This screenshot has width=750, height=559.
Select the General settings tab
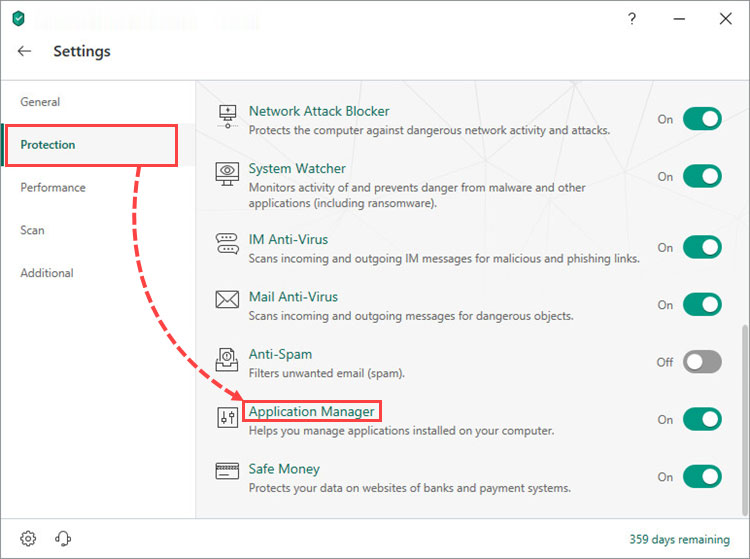coord(98,102)
